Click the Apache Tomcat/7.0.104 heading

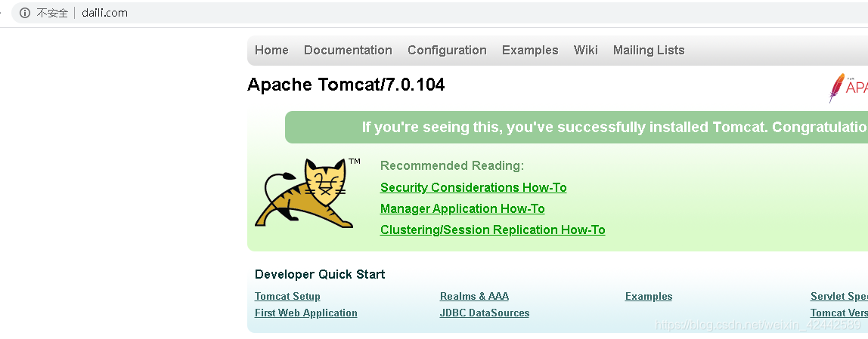click(346, 85)
